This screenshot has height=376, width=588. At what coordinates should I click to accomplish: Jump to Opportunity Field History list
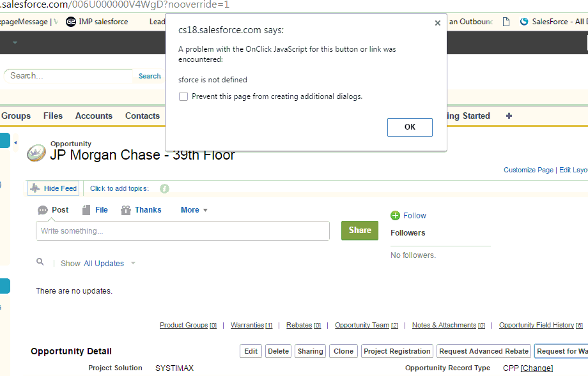[x=541, y=325]
